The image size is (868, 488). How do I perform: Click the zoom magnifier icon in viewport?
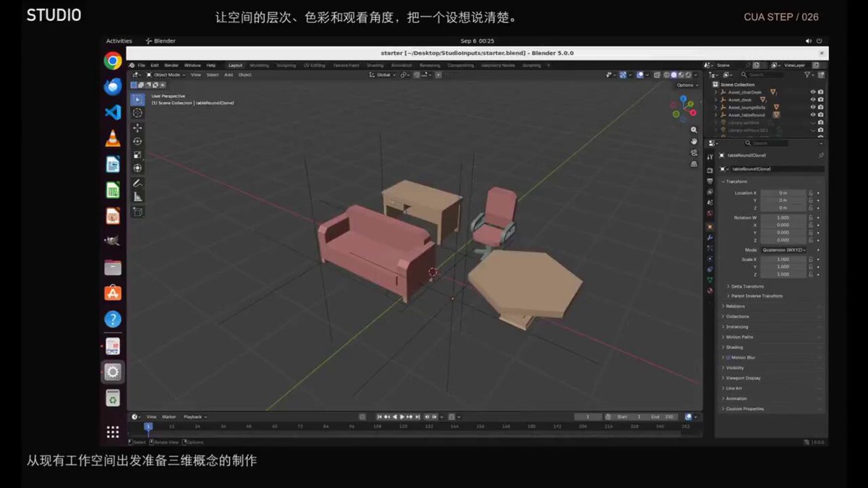[x=694, y=131]
